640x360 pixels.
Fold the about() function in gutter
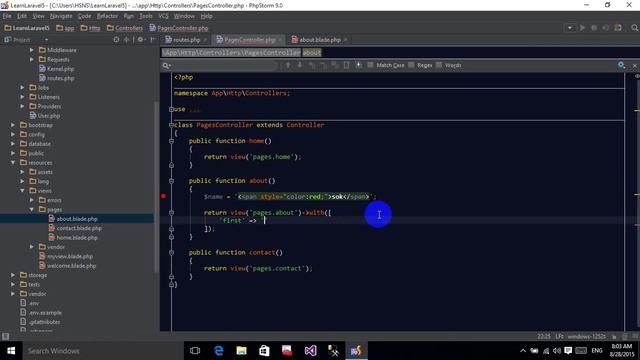pyautogui.click(x=171, y=181)
